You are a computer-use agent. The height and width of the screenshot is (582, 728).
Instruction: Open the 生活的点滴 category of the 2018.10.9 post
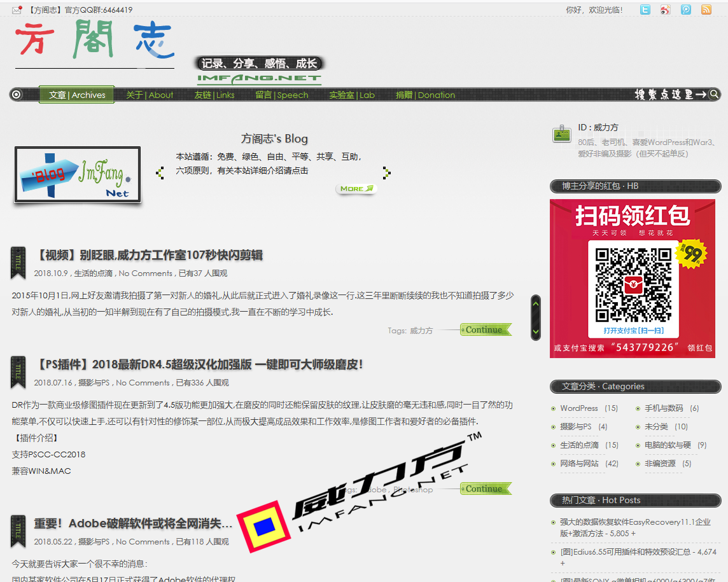coord(94,274)
